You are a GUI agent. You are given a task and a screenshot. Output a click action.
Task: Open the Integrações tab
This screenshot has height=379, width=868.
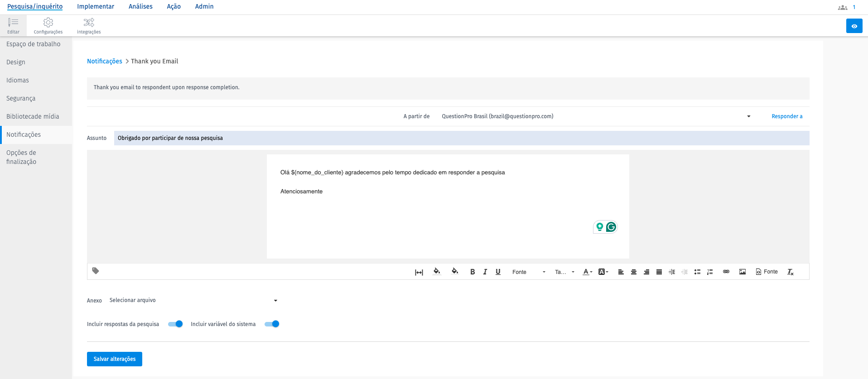point(89,26)
